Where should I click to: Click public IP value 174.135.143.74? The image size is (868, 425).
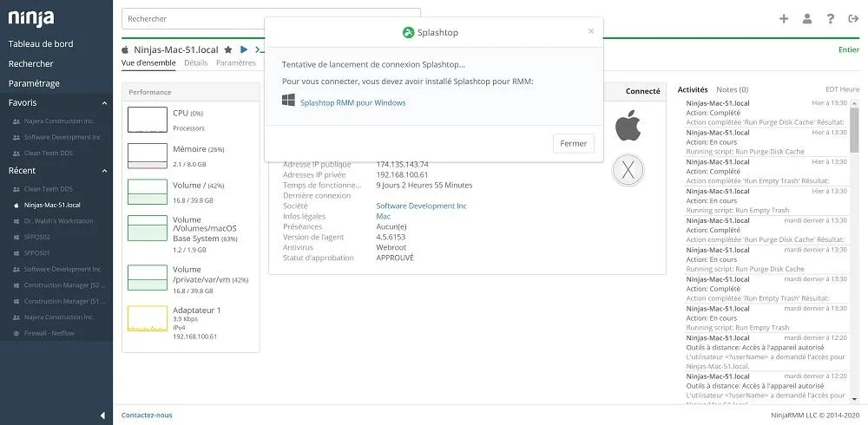(403, 164)
